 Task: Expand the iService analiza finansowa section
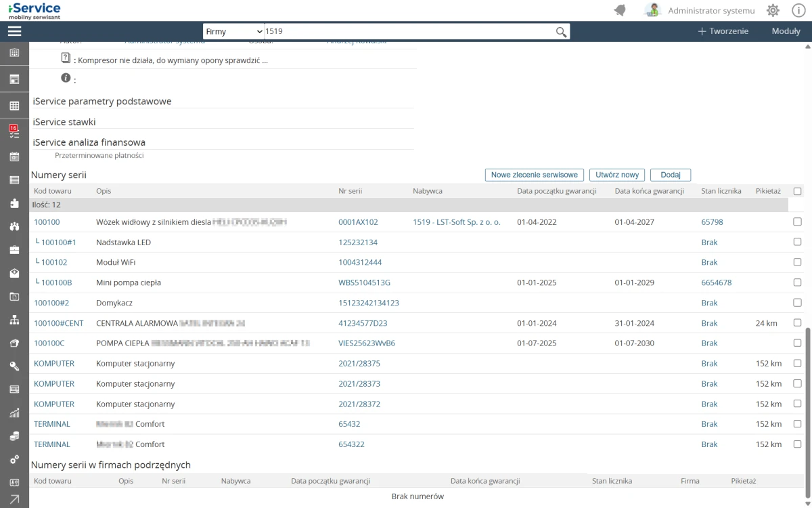tap(89, 142)
